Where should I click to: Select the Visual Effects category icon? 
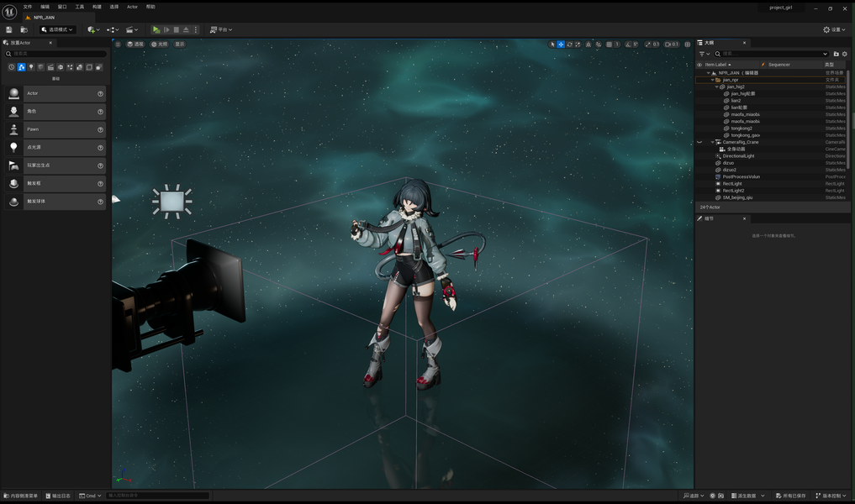[x=70, y=67]
